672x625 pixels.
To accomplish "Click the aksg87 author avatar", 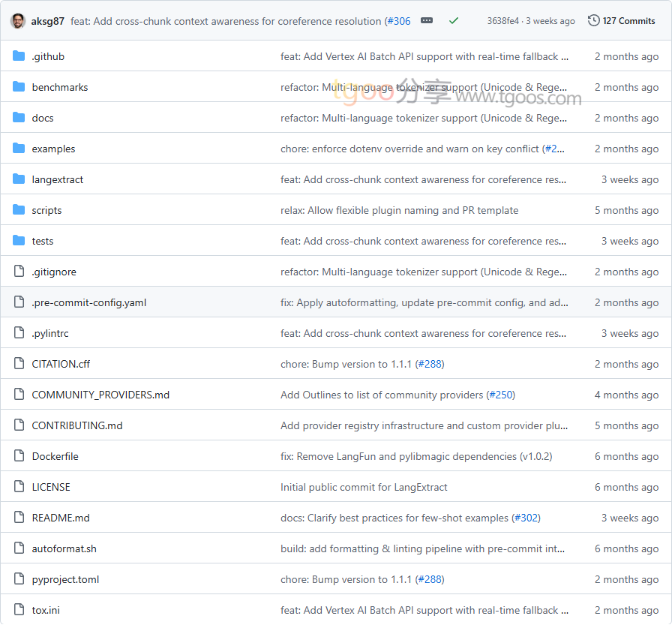I will tap(18, 21).
